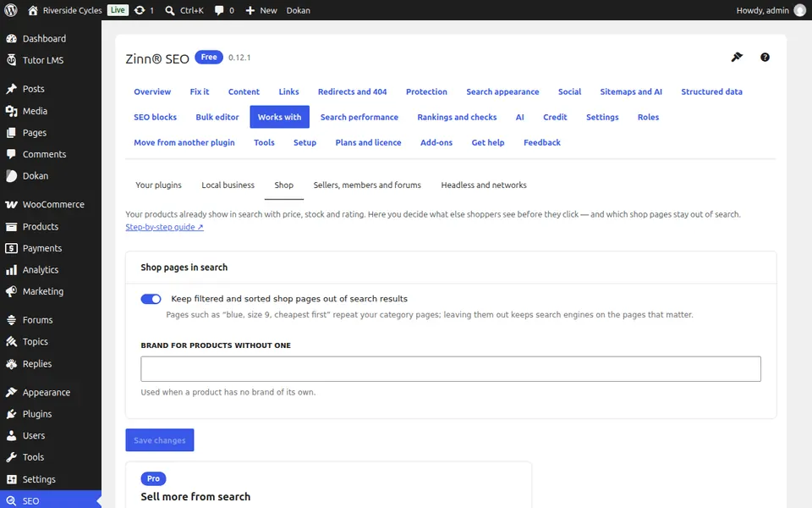This screenshot has width=812, height=508.
Task: Click the Plugins plug icon
Action: tap(11, 414)
